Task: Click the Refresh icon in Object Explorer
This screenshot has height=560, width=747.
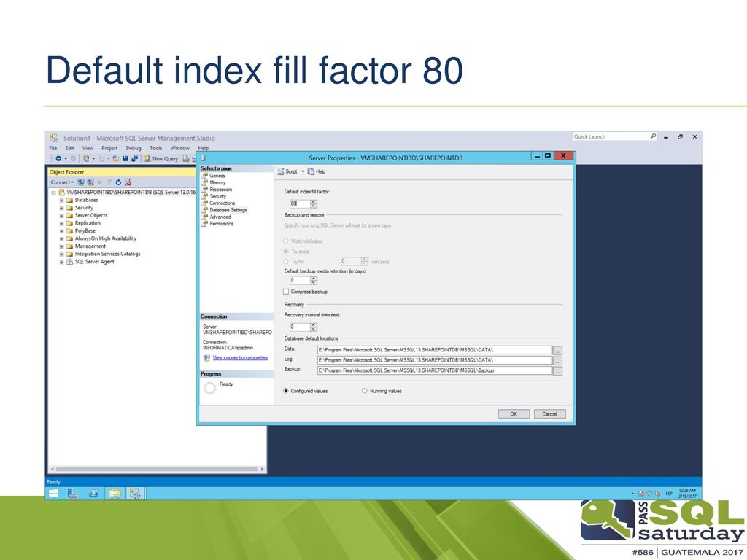Action: [x=118, y=182]
